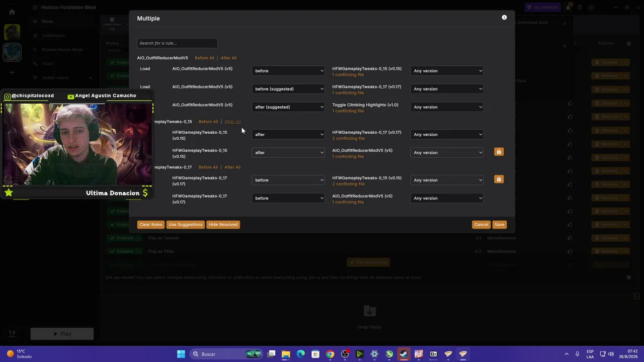Click the Play button in the Vortex window

(x=62, y=334)
